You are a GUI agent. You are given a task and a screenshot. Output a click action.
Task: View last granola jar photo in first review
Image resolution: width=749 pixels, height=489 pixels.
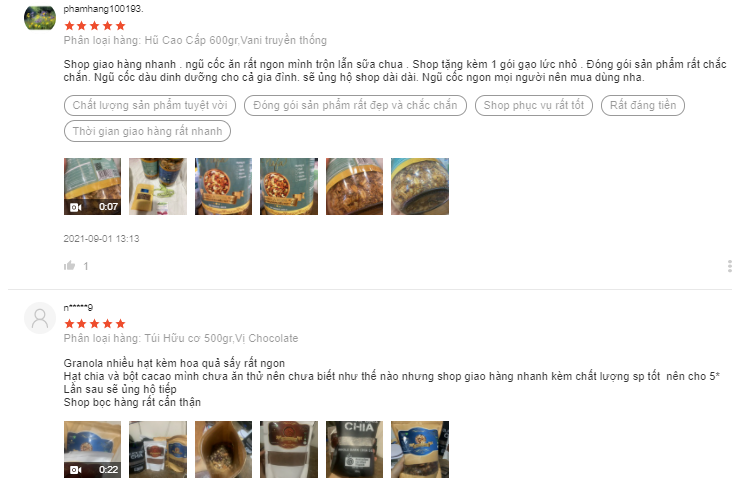pyautogui.click(x=420, y=186)
